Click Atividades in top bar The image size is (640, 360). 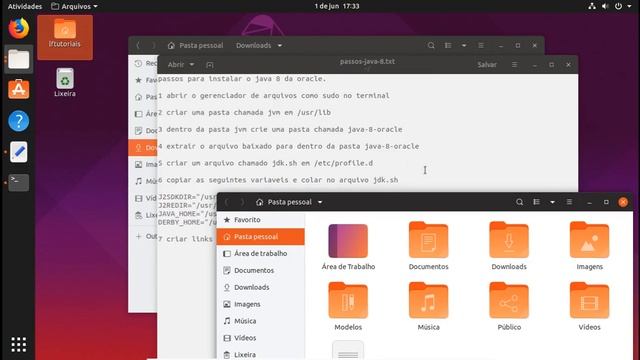tap(25, 6)
